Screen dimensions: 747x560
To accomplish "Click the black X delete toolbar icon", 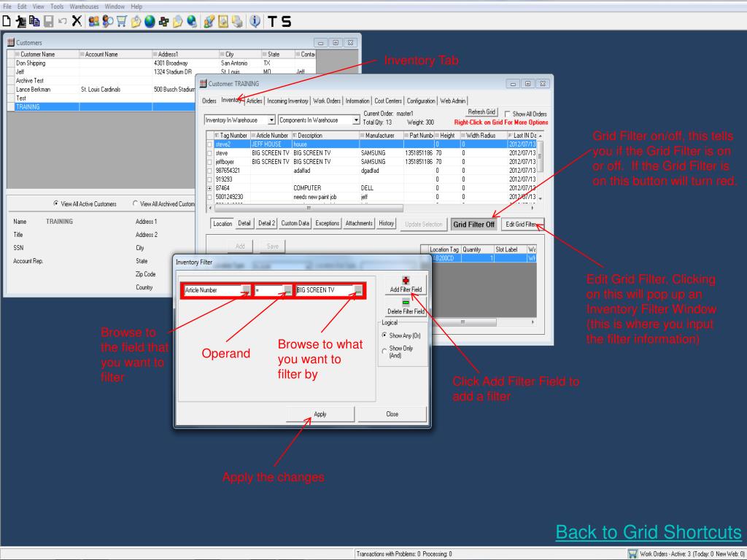I will tap(77, 21).
